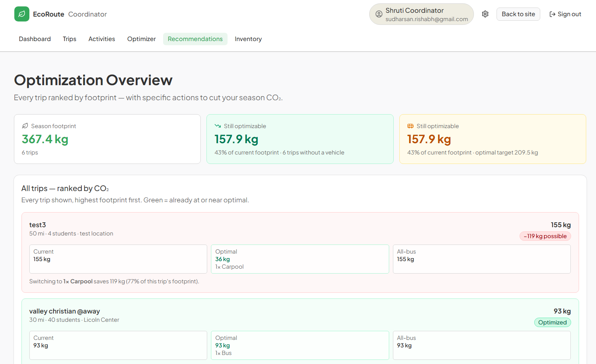Click the Optimization Overview heading
Screen dimensions: 596x364
93,80
